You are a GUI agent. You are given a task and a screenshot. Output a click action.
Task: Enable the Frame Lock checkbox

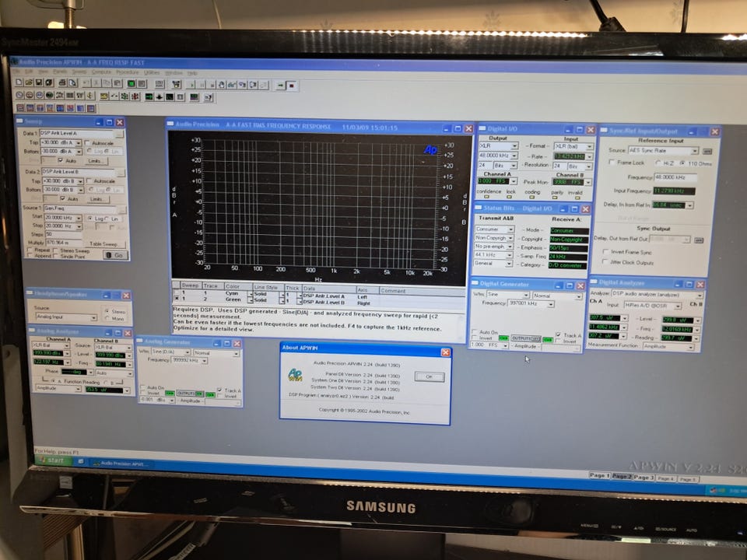(x=612, y=163)
